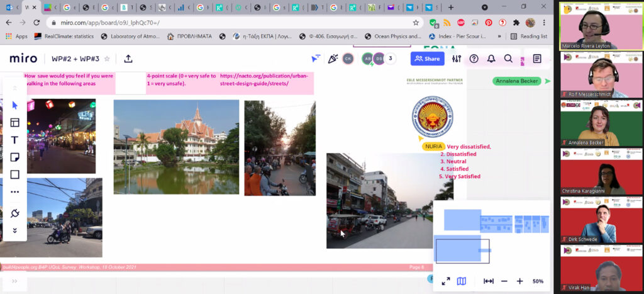Reload the page in the browser
The image size is (644, 294).
[x=36, y=23]
